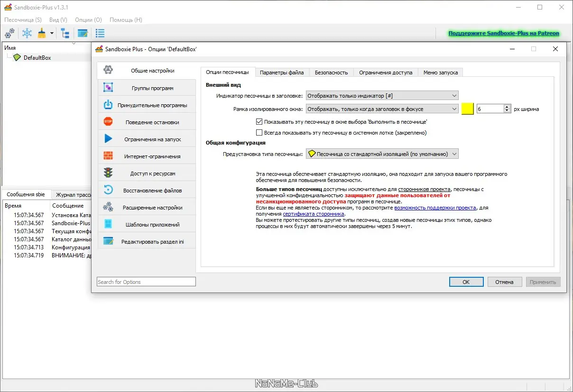Expand the sandbox panel header chevron

[x=74, y=44]
